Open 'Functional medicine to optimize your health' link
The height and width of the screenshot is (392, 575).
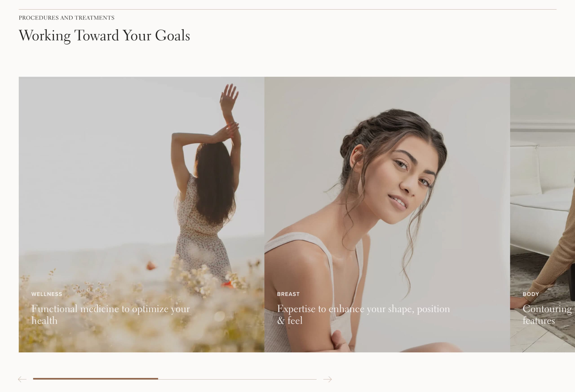tap(110, 314)
